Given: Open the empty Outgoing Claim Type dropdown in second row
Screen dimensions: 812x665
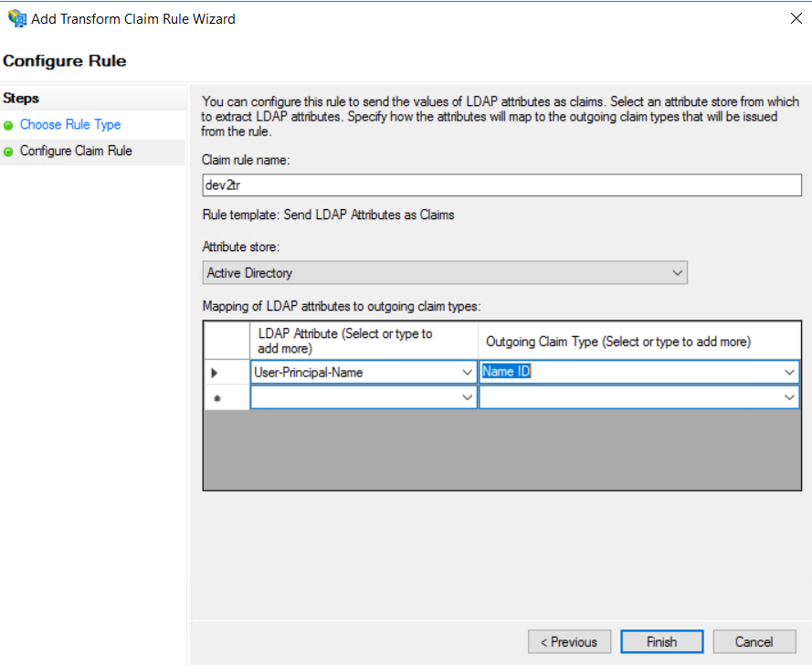Looking at the screenshot, I should tap(789, 398).
